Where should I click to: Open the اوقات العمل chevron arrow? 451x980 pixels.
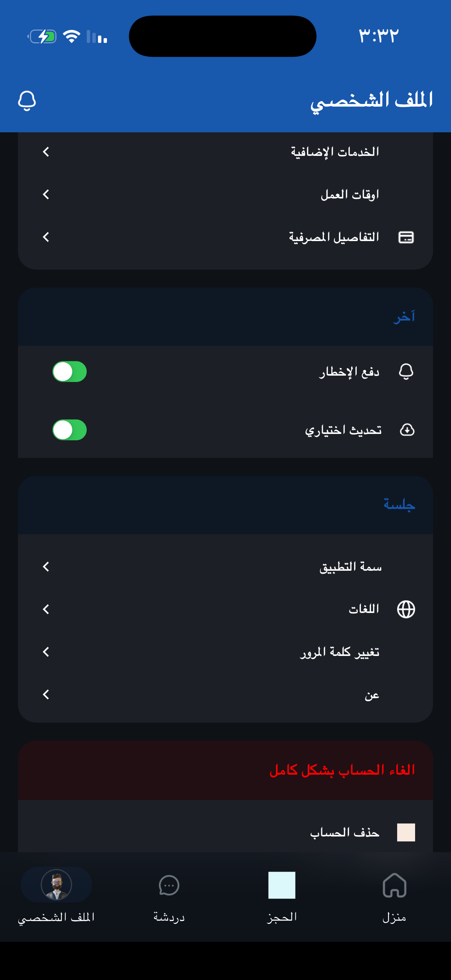[x=46, y=194]
